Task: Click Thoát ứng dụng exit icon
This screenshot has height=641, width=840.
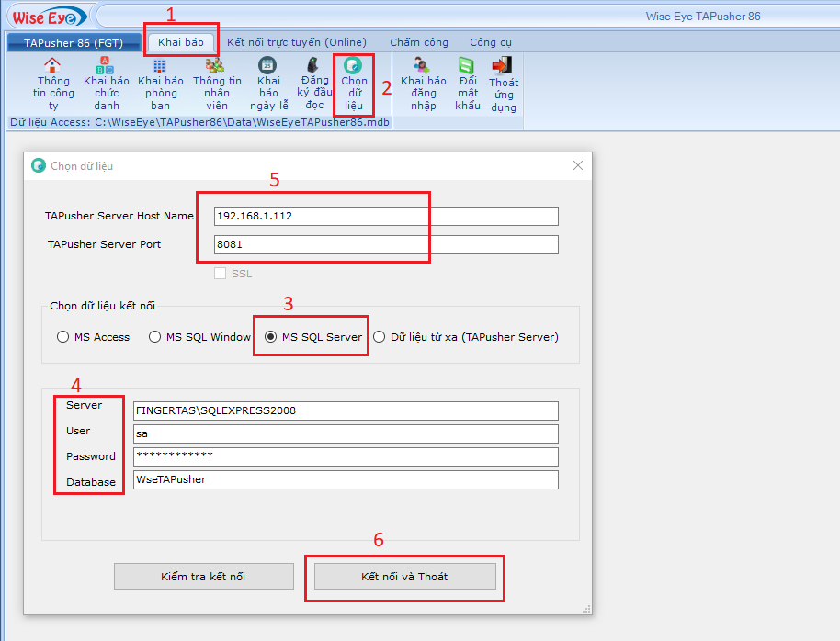Action: click(503, 66)
